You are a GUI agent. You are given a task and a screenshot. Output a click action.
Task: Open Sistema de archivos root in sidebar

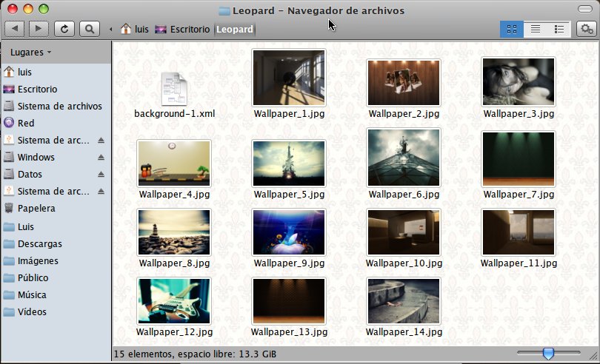pos(56,106)
